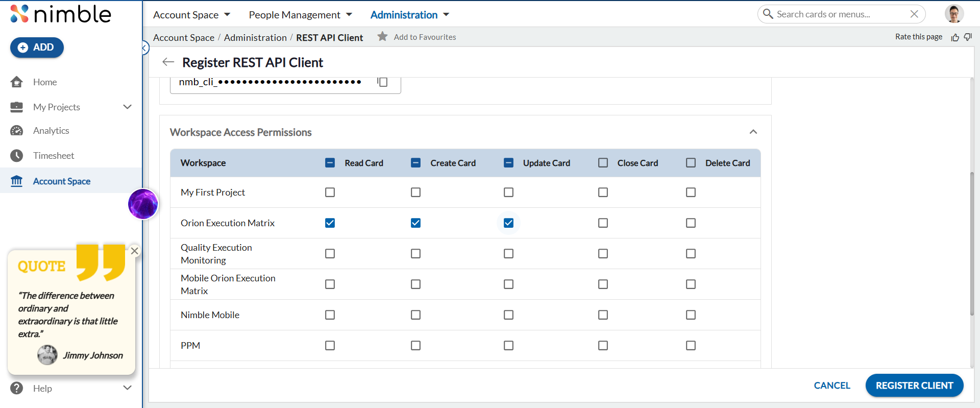Click Add to Favourites link

tap(425, 37)
